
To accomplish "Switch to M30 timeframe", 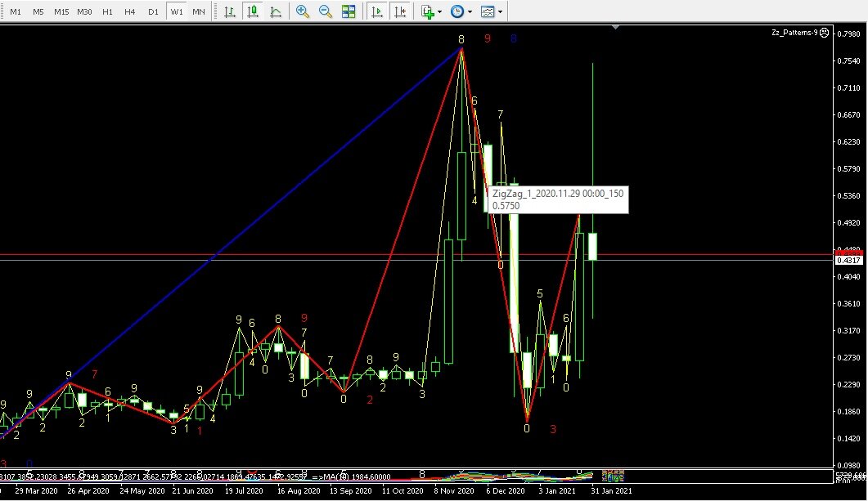I will [x=85, y=11].
